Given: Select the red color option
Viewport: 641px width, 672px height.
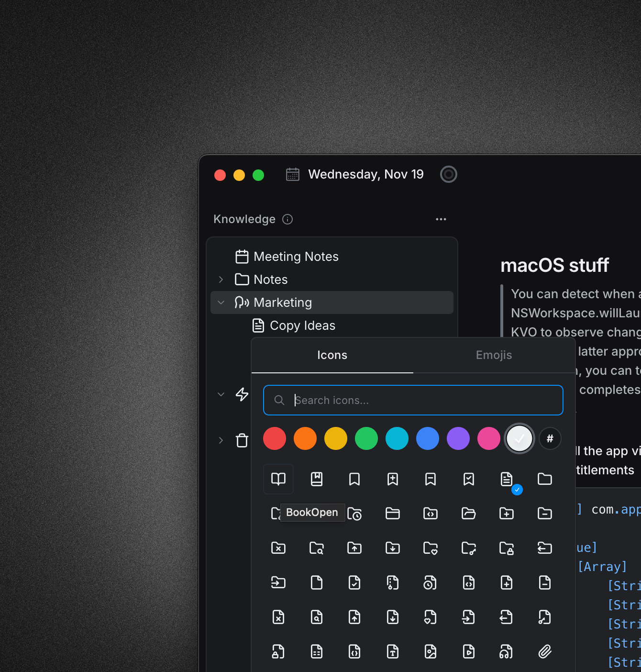Looking at the screenshot, I should (275, 438).
